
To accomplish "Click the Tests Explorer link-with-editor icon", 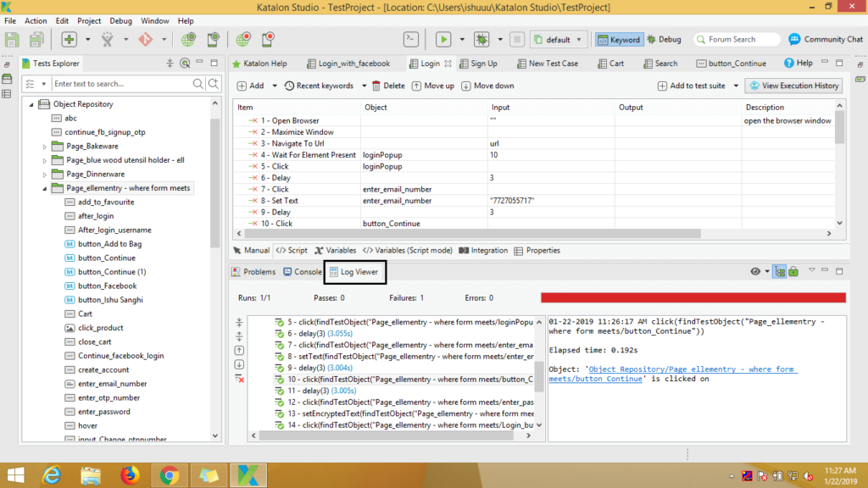I will click(185, 63).
